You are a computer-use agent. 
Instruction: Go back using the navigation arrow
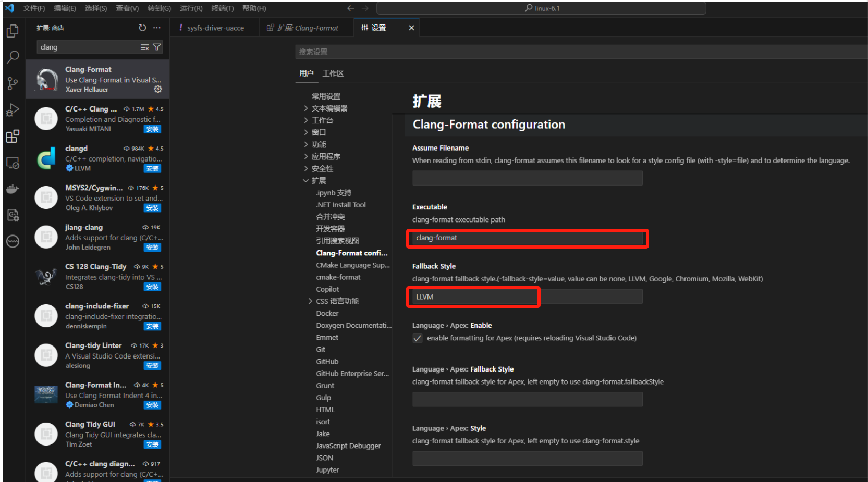tap(350, 8)
